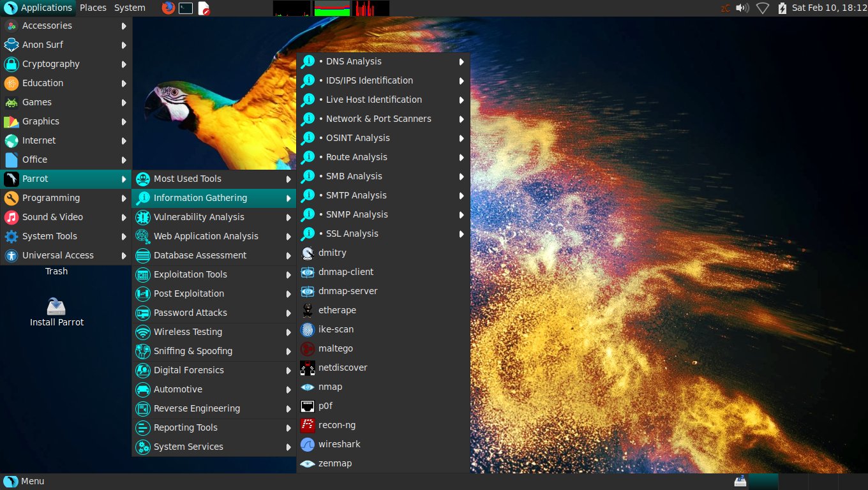The image size is (868, 490).
Task: Expand the Accessories submenu arrow
Action: 124,26
